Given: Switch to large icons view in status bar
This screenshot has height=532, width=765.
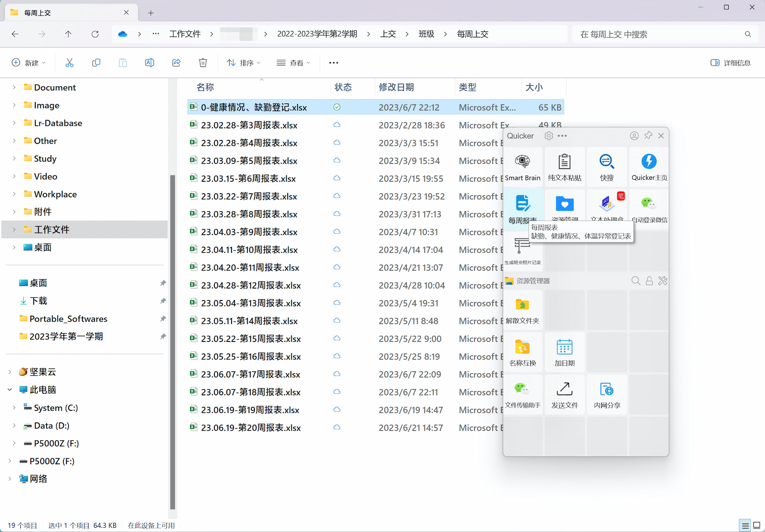Looking at the screenshot, I should click(757, 525).
